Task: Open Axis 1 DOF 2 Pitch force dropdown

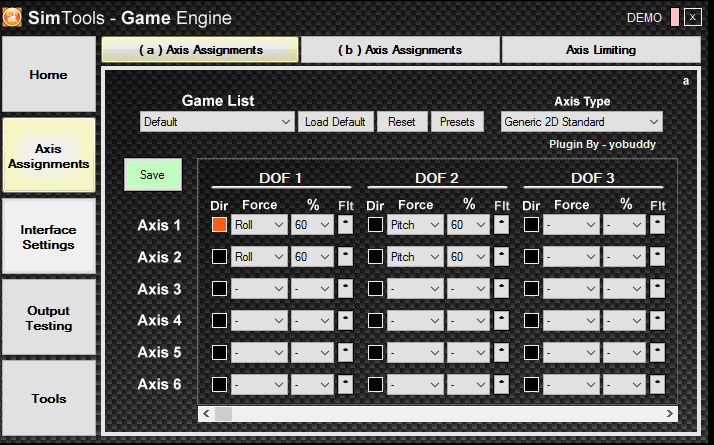Action: [x=415, y=225]
